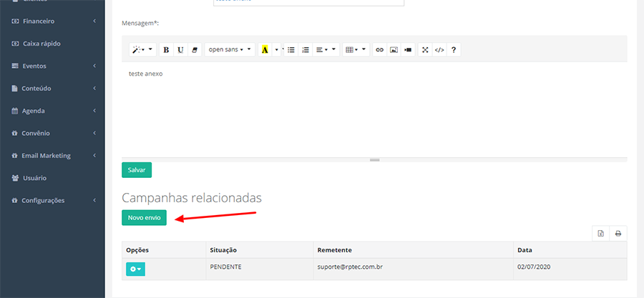
Task: Toggle the ordered numbered list
Action: click(306, 50)
